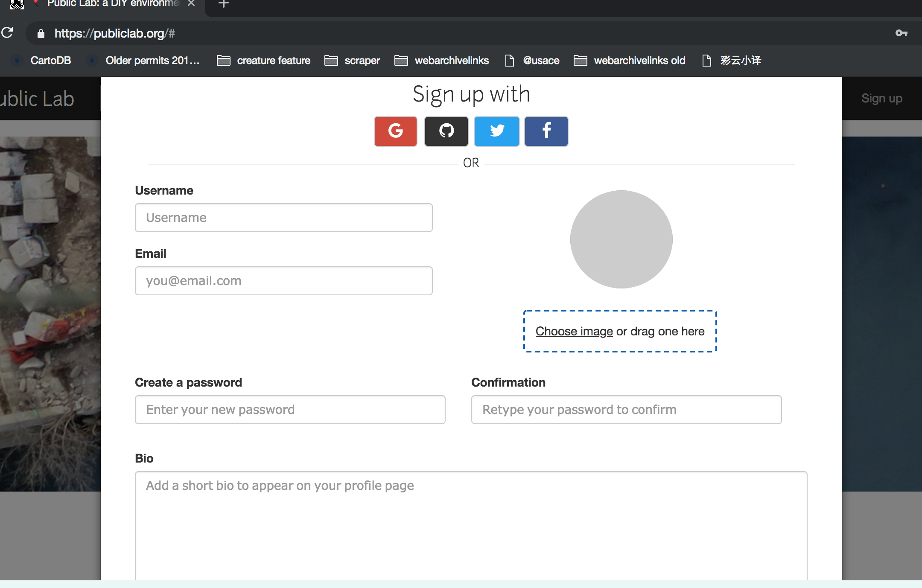Image resolution: width=922 pixels, height=588 pixels.
Task: Sign up with Google button
Action: pos(395,131)
